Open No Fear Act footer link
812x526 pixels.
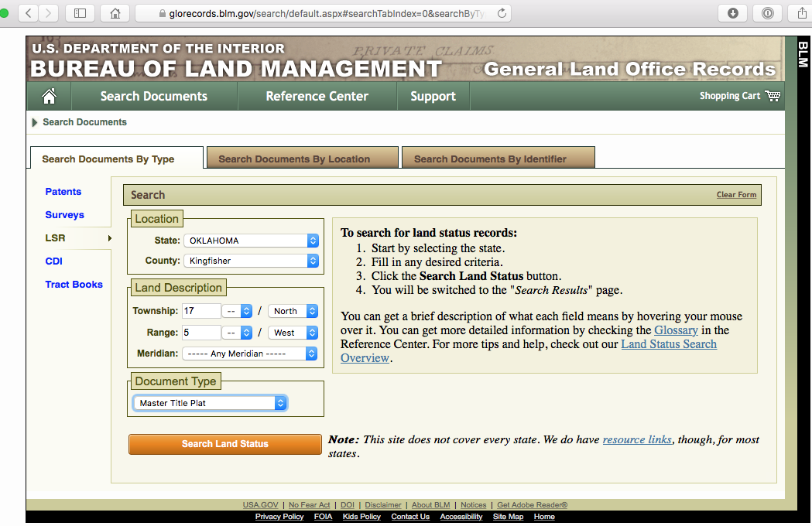309,505
